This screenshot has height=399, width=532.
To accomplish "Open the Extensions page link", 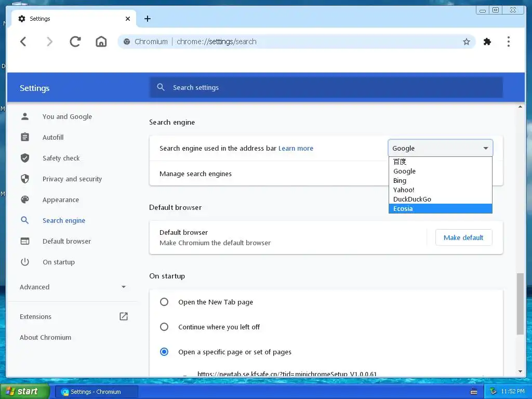I will [x=36, y=316].
